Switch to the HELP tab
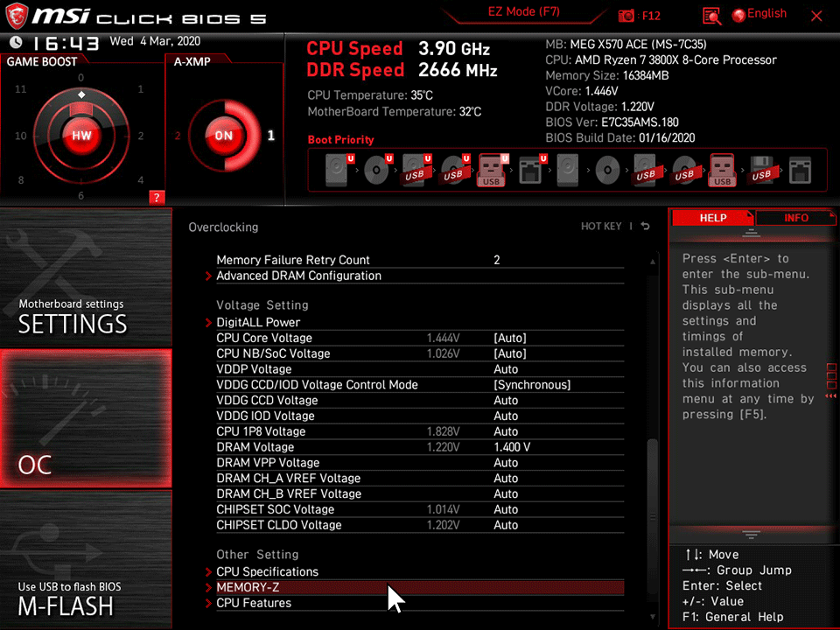The height and width of the screenshot is (630, 840). [x=712, y=218]
